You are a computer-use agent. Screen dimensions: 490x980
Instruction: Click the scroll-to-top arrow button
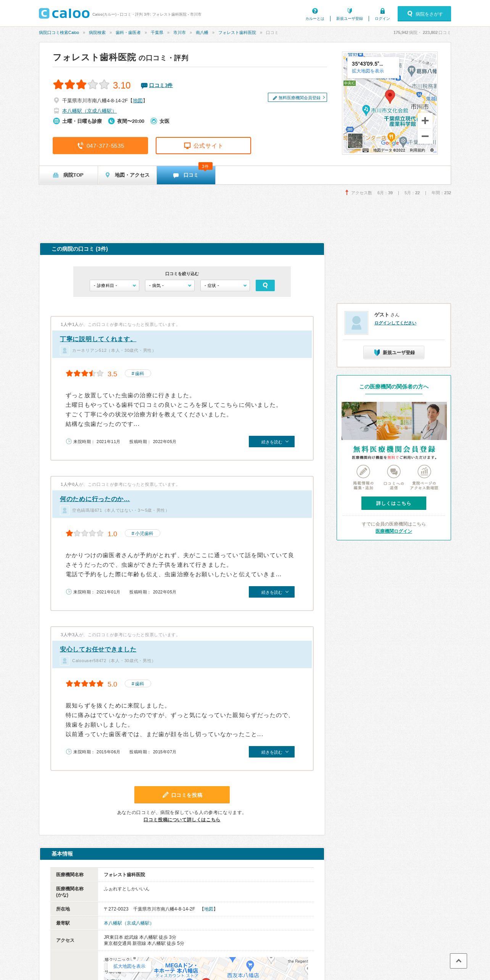(458, 961)
